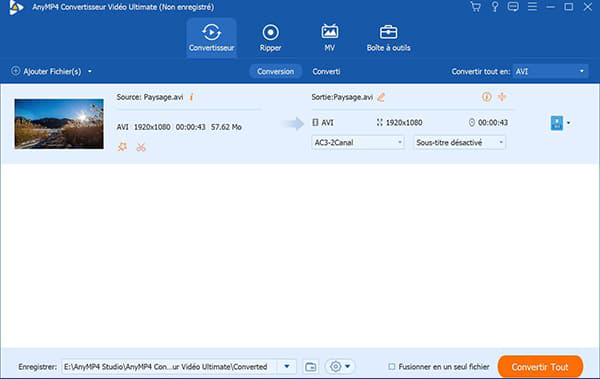
Task: Click the orange output info circle icon
Action: click(x=486, y=97)
